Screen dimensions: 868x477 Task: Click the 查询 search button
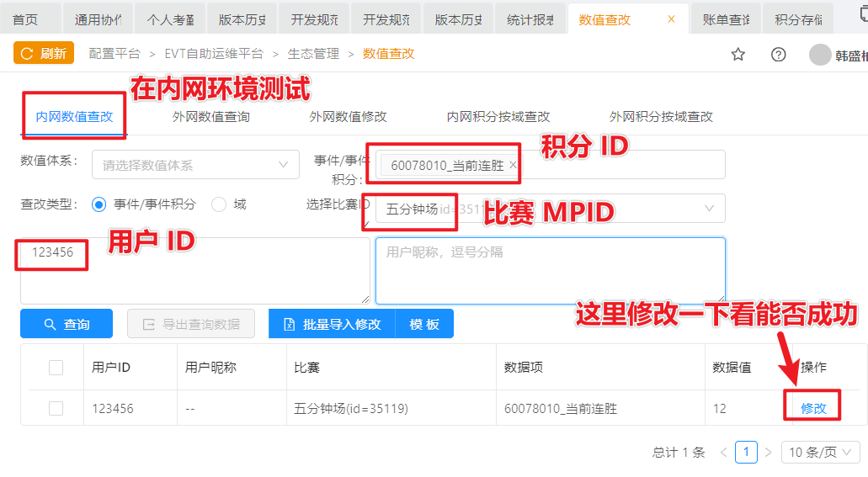coord(67,324)
